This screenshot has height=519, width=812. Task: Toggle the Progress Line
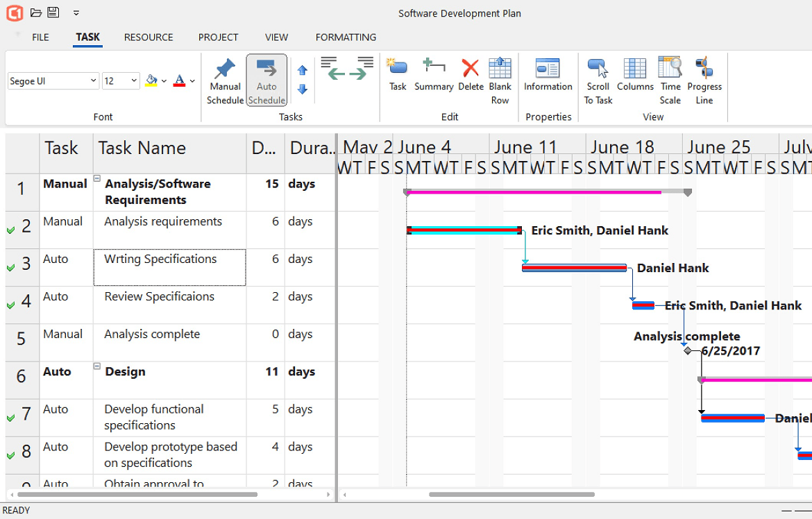(704, 80)
